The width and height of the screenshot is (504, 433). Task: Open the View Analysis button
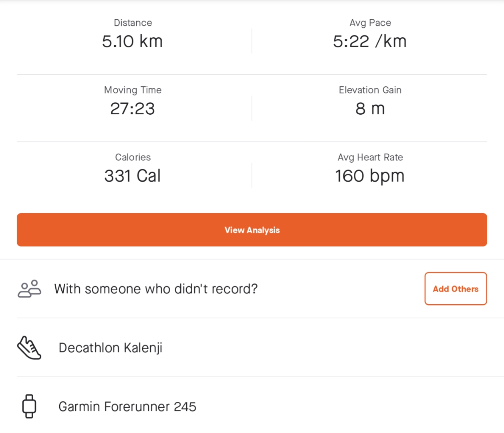(x=252, y=230)
